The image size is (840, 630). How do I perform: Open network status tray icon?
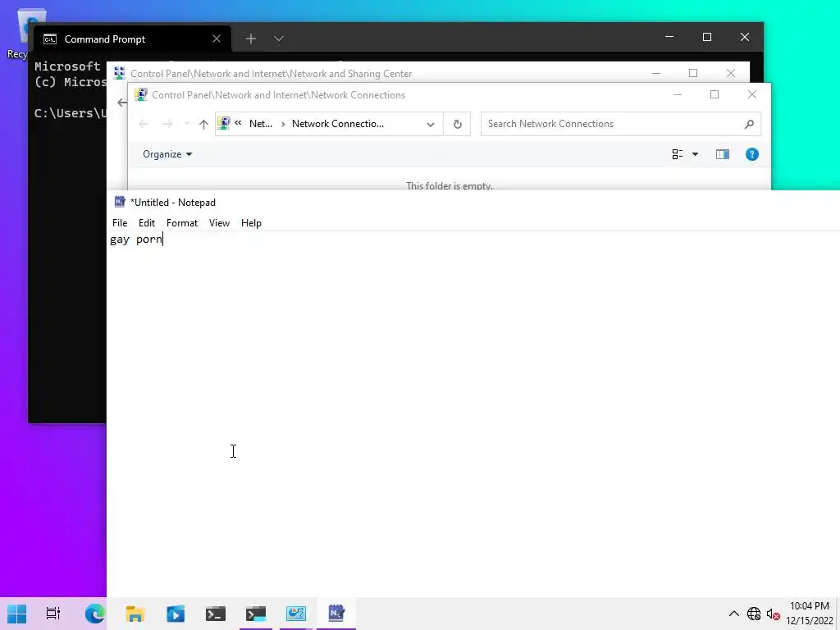coord(754,614)
